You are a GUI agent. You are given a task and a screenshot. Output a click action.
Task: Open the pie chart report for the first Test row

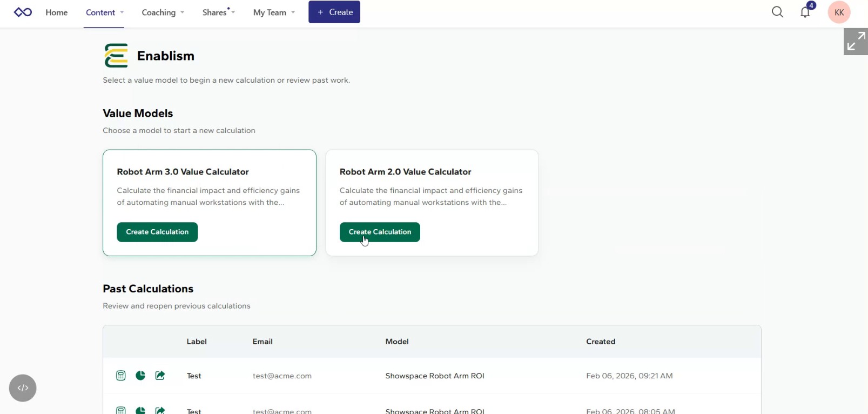[140, 376]
